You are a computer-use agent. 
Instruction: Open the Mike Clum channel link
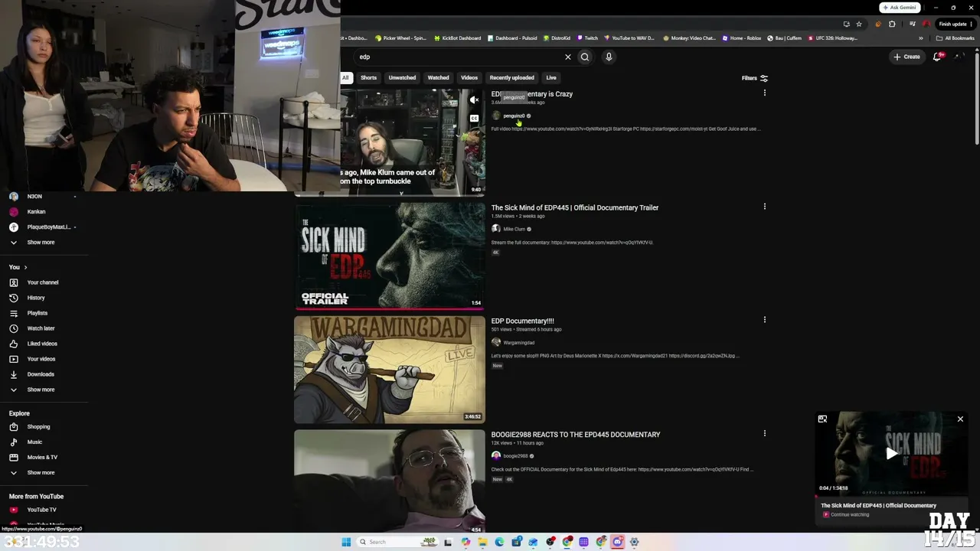click(x=514, y=229)
